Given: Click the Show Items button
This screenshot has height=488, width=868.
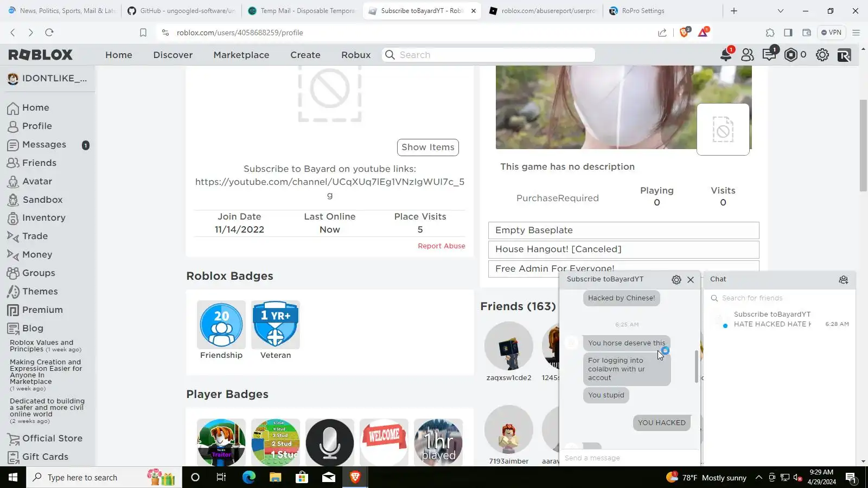Looking at the screenshot, I should (428, 147).
